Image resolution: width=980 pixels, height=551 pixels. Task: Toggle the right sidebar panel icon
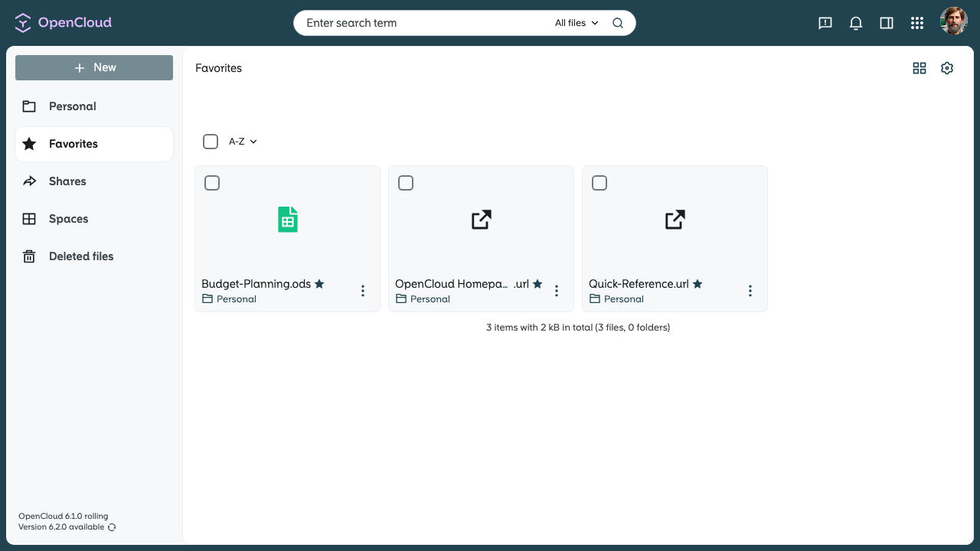887,23
